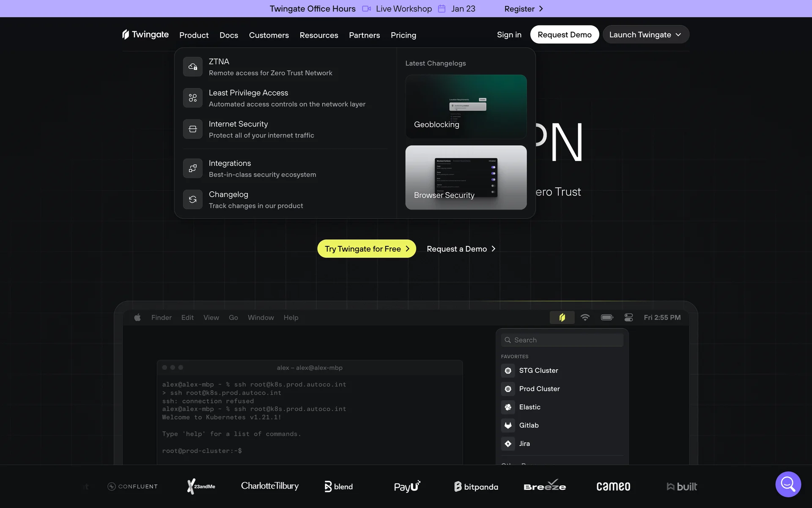812x508 pixels.
Task: Expand the Launch Twingate dropdown
Action: click(x=646, y=35)
